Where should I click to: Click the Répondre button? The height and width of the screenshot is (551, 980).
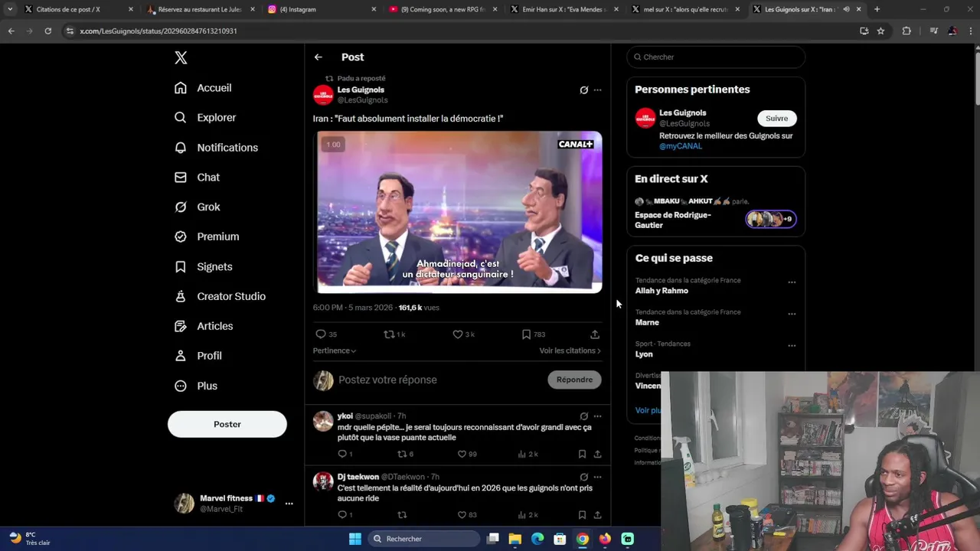coord(574,380)
